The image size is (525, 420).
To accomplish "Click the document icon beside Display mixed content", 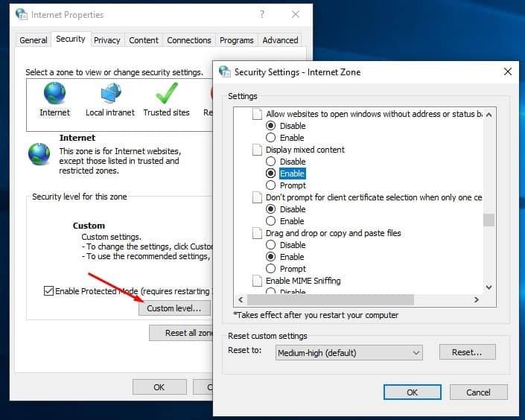I will coord(257,150).
